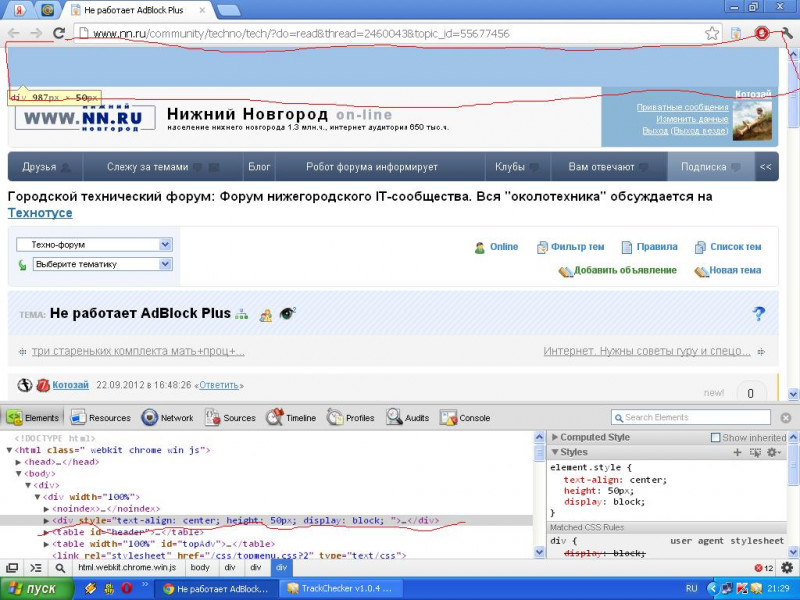
Task: Open the Elements panel in DevTools
Action: (x=33, y=417)
